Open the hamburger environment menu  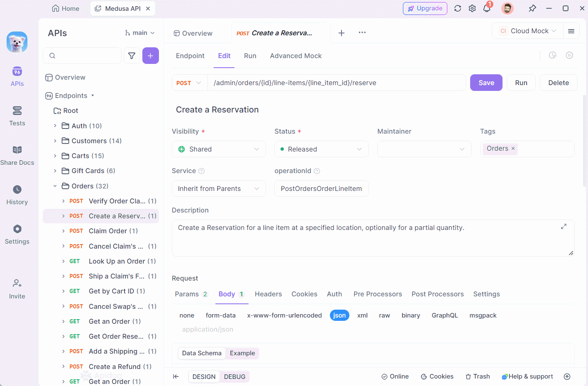571,31
